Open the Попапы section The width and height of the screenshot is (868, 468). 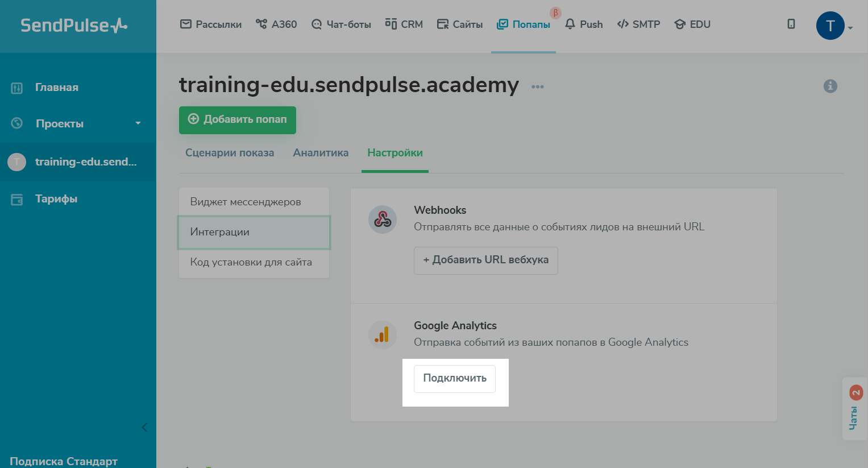click(524, 24)
